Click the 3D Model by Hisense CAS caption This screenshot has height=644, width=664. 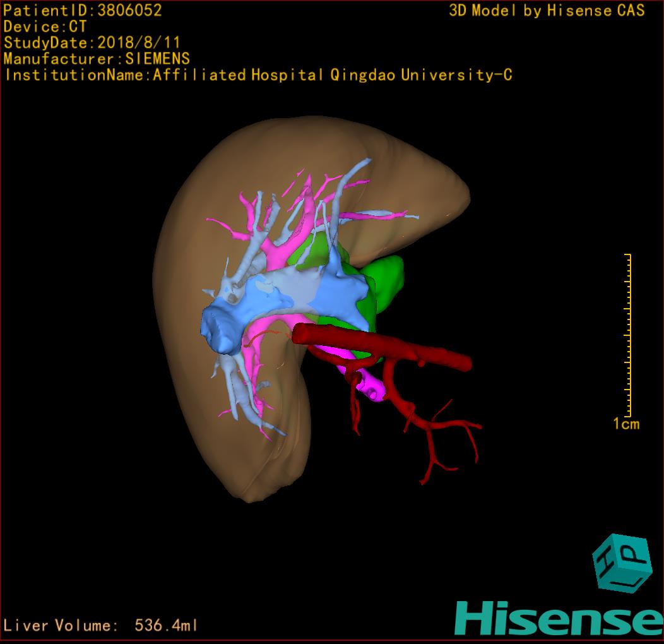547,10
